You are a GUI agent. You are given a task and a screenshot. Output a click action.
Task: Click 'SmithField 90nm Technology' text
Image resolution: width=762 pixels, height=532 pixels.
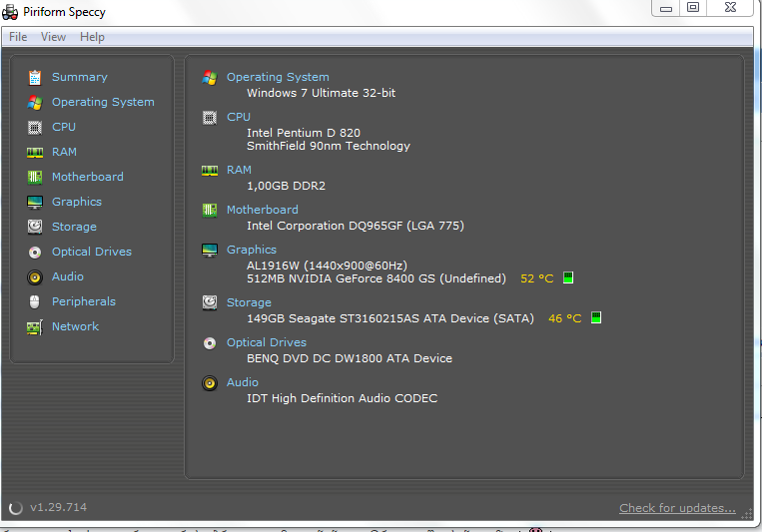pyautogui.click(x=328, y=146)
